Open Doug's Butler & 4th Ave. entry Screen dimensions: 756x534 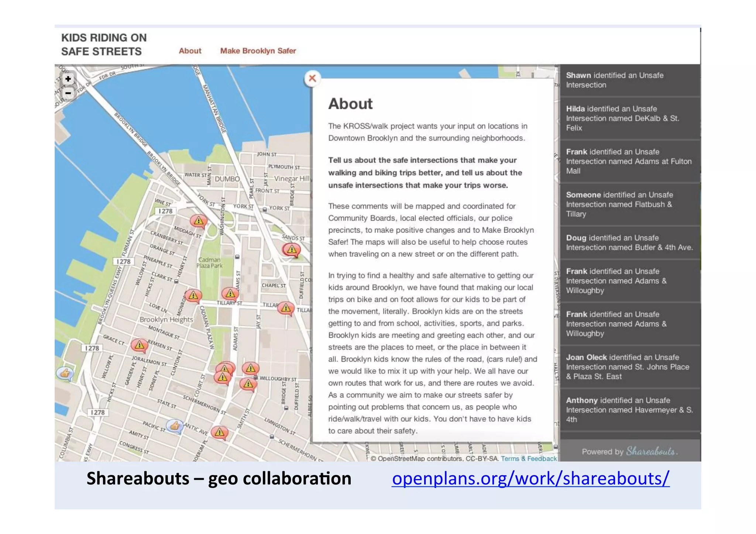click(630, 243)
